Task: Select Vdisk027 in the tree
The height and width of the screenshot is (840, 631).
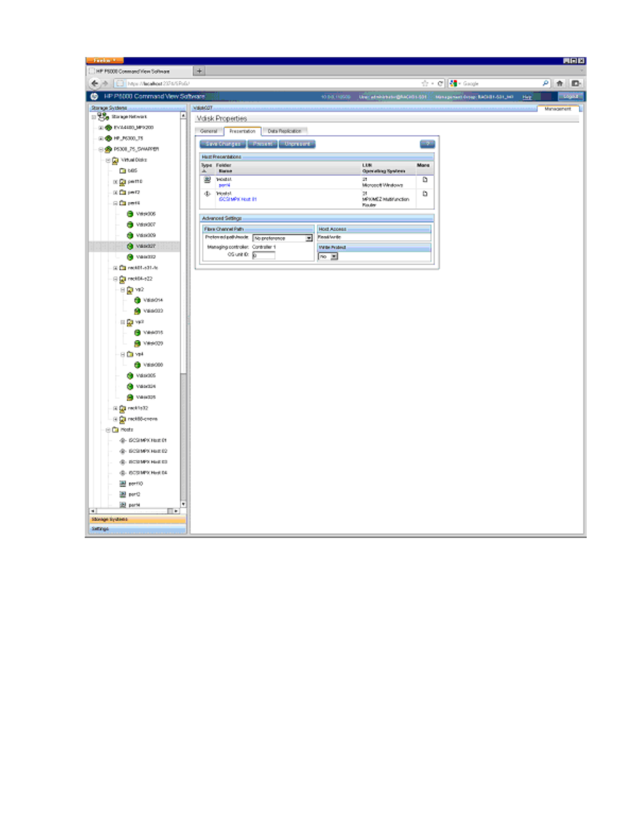Action: [146, 246]
